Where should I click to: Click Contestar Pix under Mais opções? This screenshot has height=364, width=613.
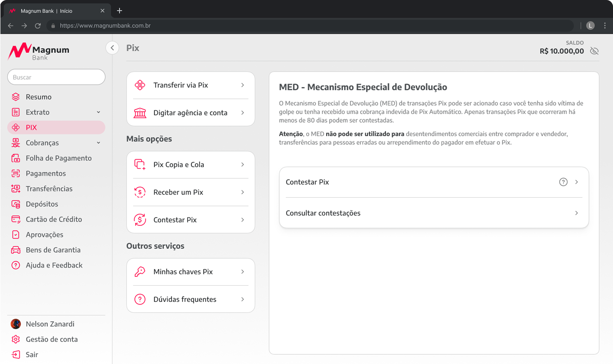pos(175,220)
